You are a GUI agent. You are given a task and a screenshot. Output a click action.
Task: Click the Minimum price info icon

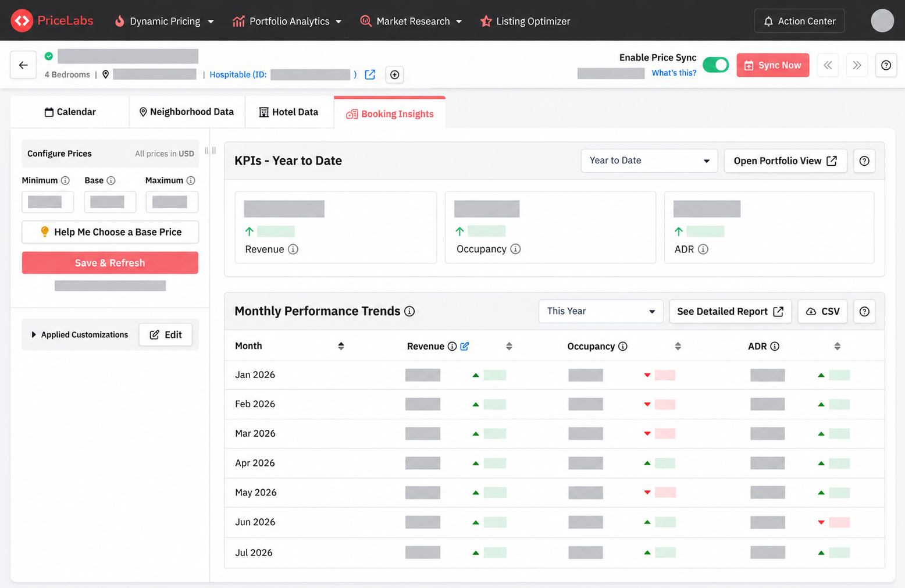click(65, 180)
